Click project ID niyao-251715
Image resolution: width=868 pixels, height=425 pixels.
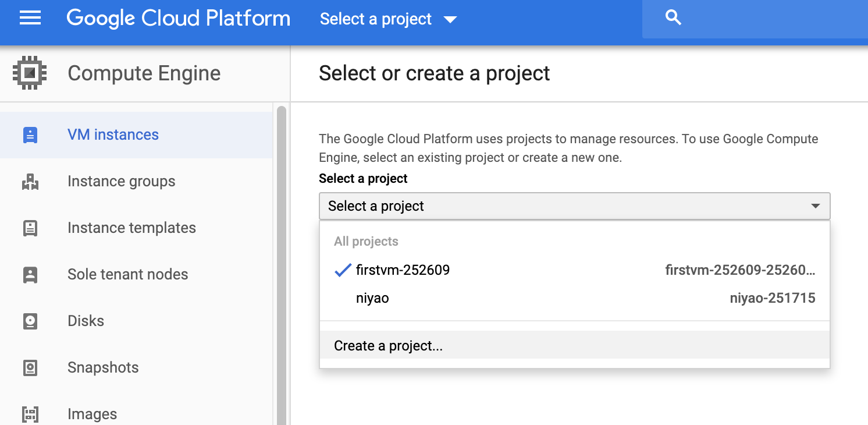[x=773, y=299]
